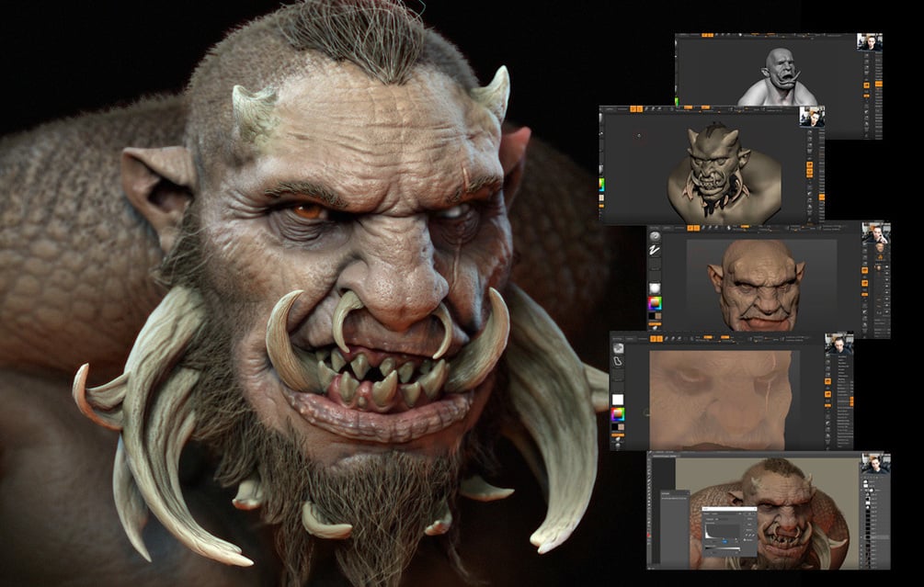Open material sphere in textured head ZBrush window
Viewport: 924px width, 587px height.
pos(655,288)
